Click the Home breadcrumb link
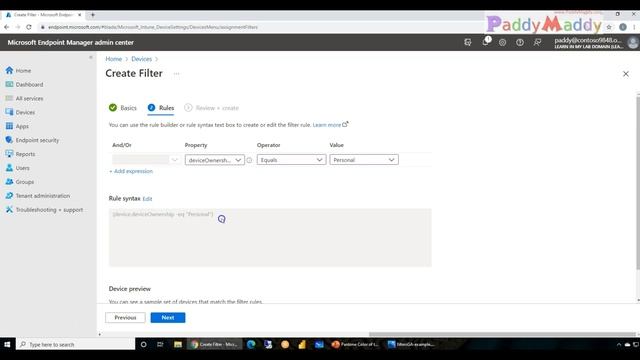The width and height of the screenshot is (640, 360). click(x=113, y=59)
